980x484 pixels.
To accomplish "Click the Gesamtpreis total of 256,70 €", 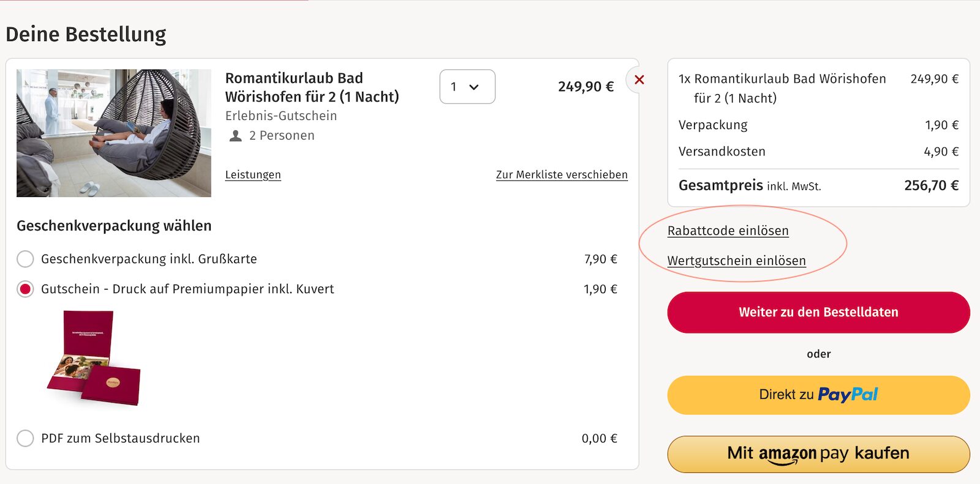I will pos(931,185).
